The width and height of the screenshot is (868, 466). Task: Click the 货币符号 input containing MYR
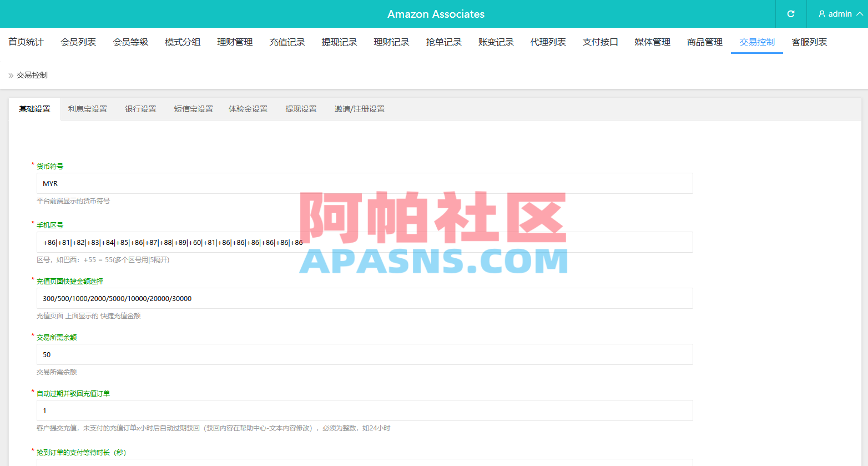(365, 183)
